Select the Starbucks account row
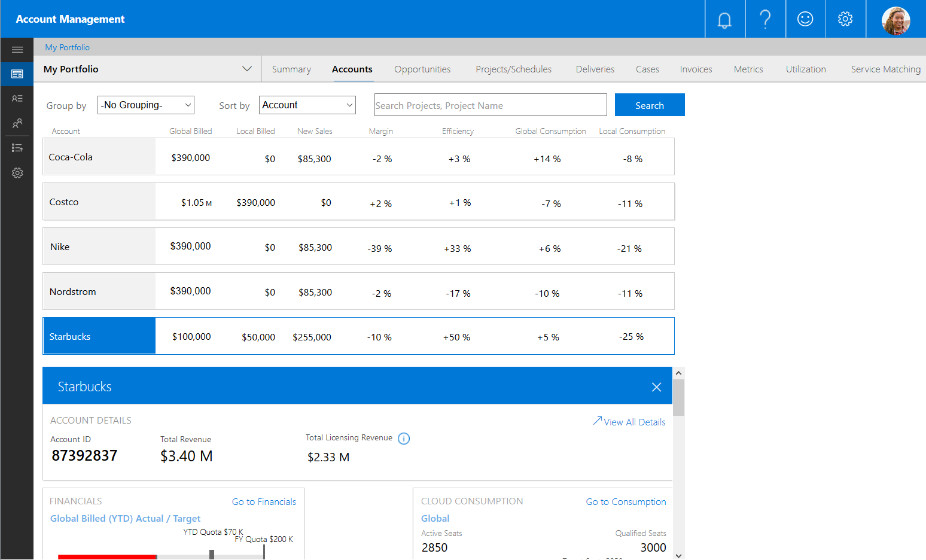The height and width of the screenshot is (560, 926). pos(358,336)
